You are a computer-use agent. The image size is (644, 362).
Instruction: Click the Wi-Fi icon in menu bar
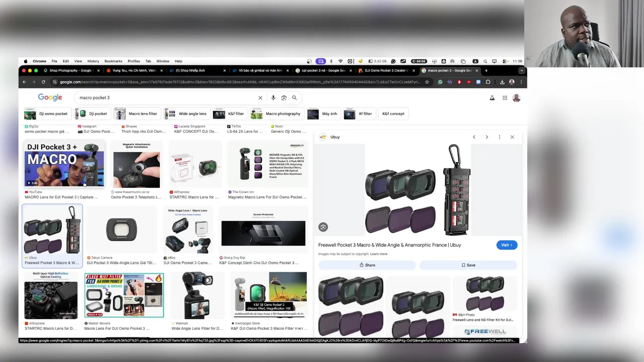point(340,61)
